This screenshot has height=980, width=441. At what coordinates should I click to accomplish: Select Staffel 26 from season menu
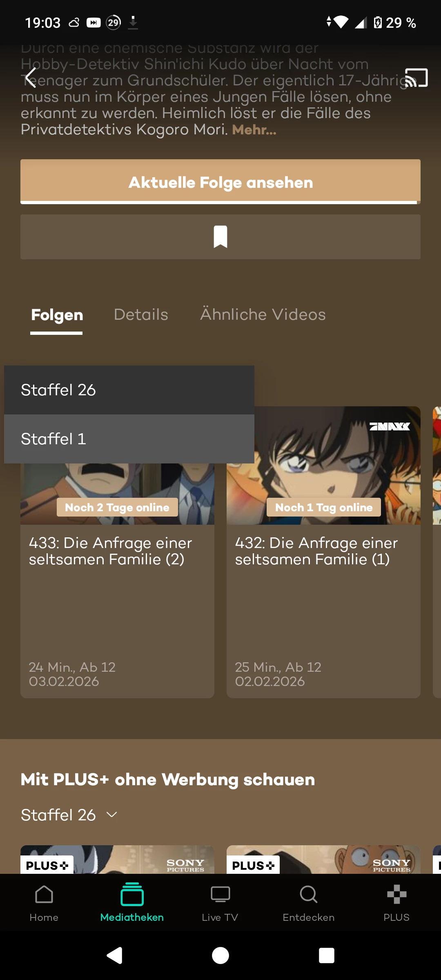pyautogui.click(x=129, y=390)
